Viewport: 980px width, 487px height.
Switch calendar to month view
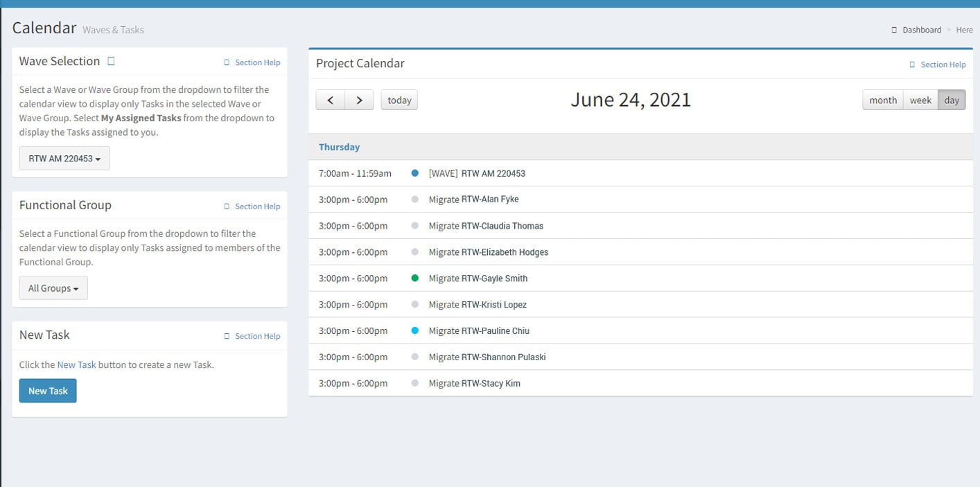pos(883,100)
